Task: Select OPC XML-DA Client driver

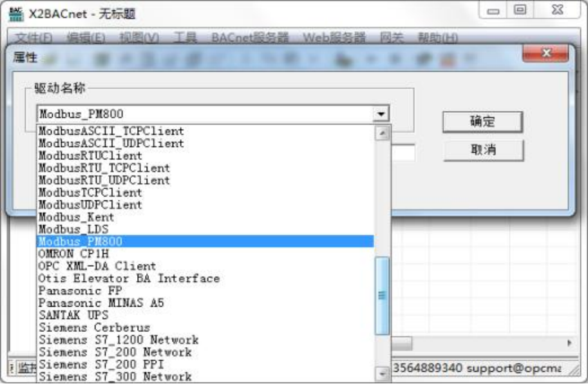Action: [x=205, y=266]
